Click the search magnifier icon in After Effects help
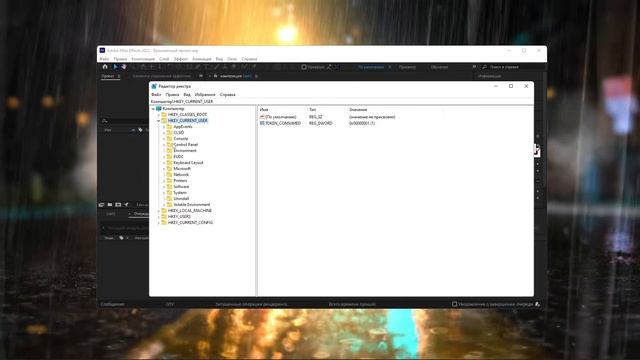Image resolution: width=640 pixels, height=360 pixels. click(x=484, y=67)
